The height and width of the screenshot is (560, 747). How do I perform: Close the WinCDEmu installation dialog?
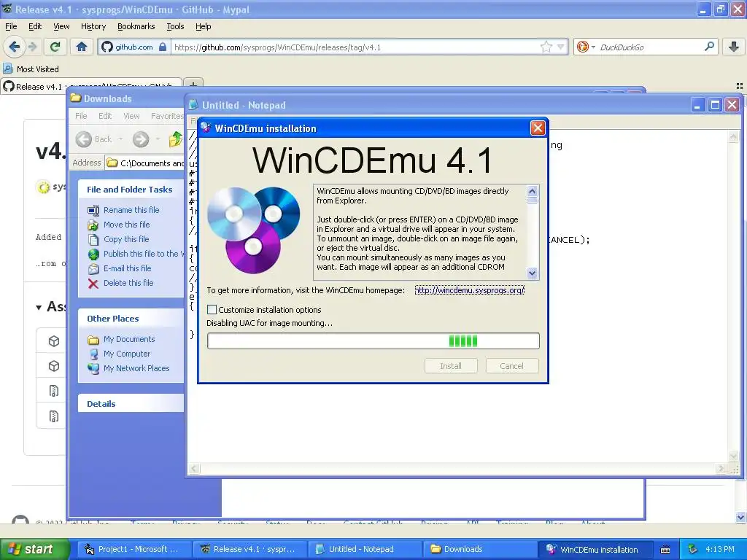tap(538, 128)
